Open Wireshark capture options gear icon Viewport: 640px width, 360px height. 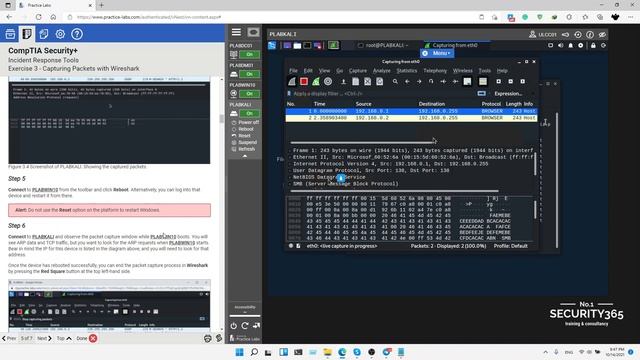[x=328, y=82]
